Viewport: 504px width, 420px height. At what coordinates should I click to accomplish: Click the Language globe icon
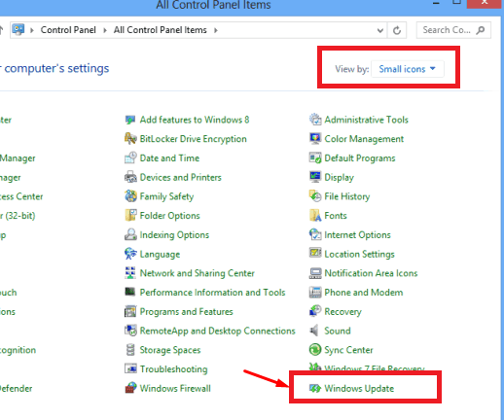tap(130, 254)
